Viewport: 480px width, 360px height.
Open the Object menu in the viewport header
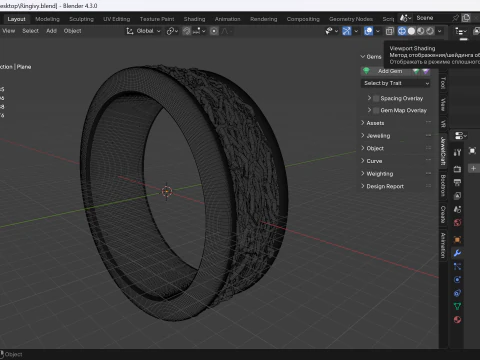pos(72,31)
